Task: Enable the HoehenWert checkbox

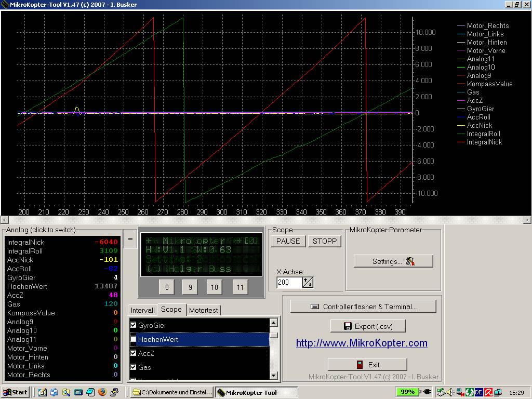Action: tap(134, 339)
